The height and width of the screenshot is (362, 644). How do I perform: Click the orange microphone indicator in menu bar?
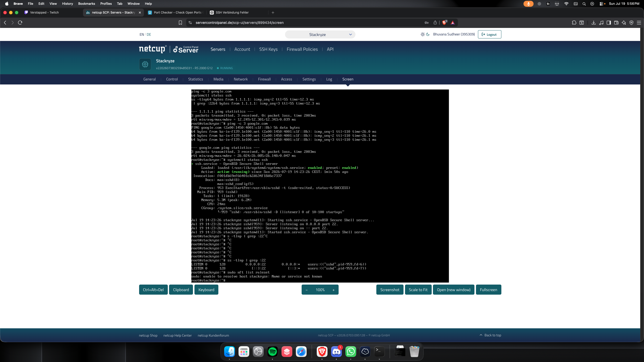click(x=528, y=4)
